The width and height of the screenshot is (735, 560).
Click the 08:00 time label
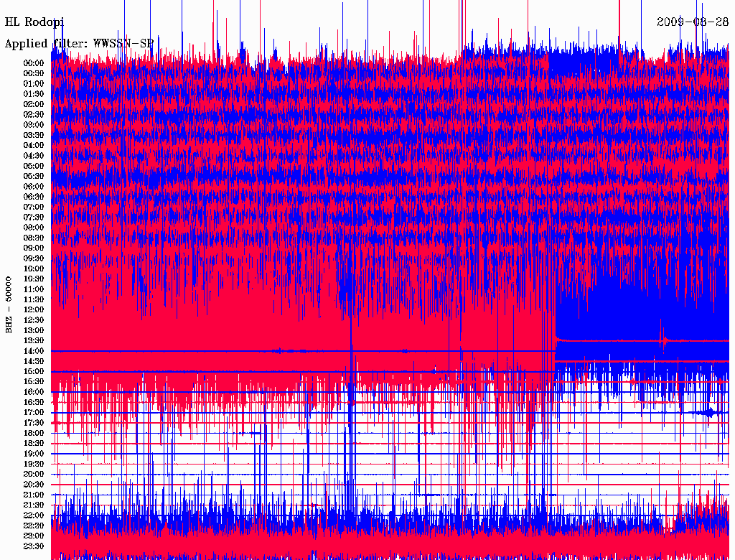point(34,228)
